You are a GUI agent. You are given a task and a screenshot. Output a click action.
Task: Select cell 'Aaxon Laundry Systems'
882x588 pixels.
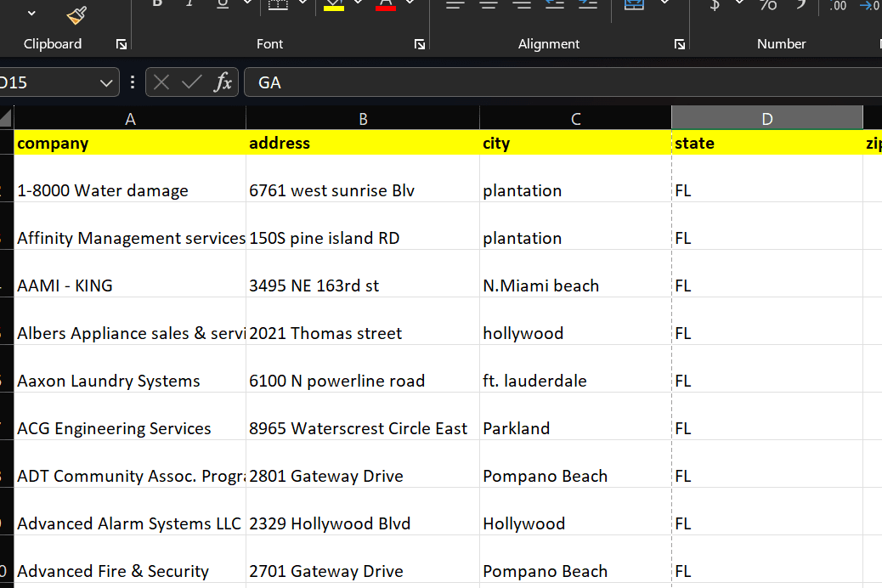(130, 369)
